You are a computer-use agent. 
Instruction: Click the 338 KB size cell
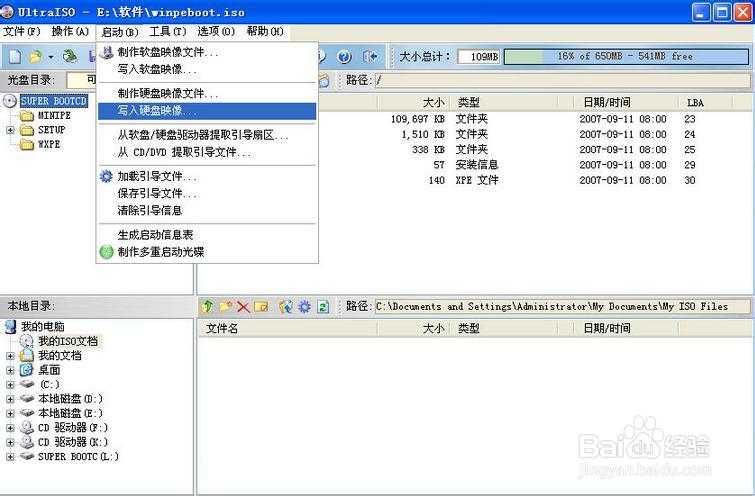coord(429,150)
